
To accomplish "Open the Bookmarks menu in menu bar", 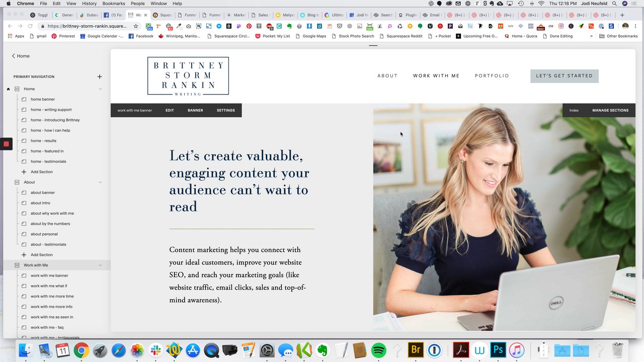I will pos(114,4).
